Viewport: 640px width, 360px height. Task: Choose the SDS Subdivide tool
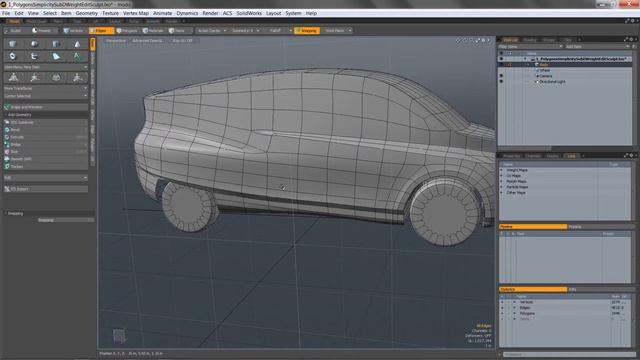(x=46, y=122)
